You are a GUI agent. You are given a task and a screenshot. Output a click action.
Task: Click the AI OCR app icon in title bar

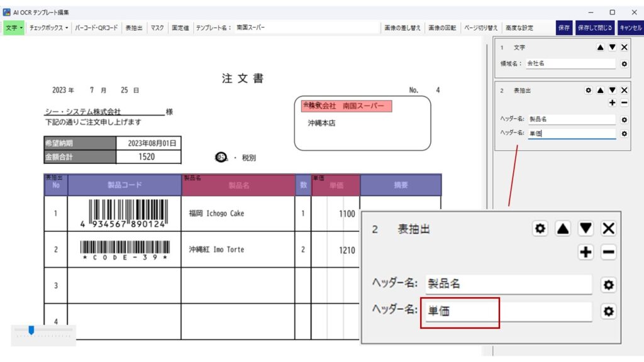[x=6, y=13]
